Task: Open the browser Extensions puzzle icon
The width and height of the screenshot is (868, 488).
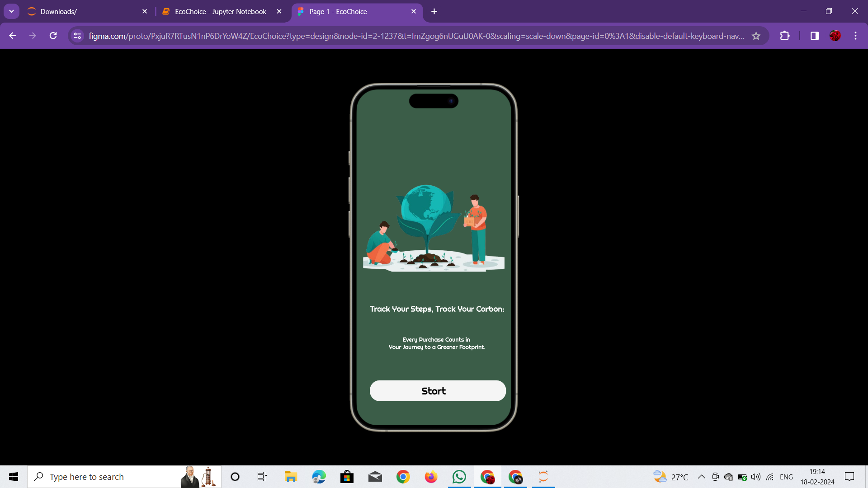Action: (x=785, y=36)
